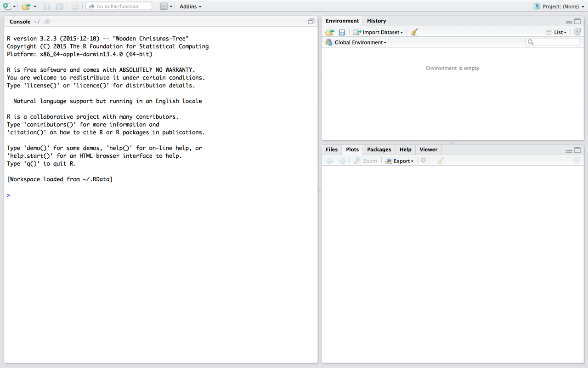Maximize the Environment pane
Viewport: 588px width, 368px height.
(x=577, y=21)
